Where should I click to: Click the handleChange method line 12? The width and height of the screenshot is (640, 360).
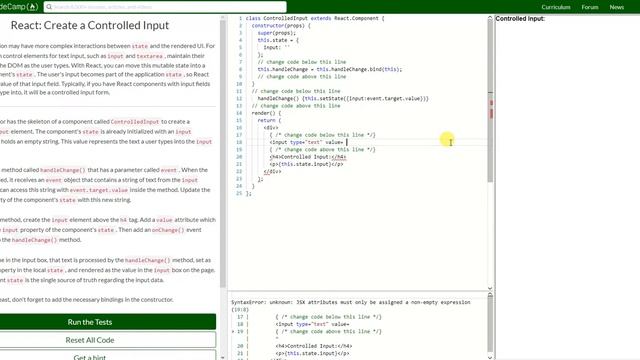[x=343, y=98]
